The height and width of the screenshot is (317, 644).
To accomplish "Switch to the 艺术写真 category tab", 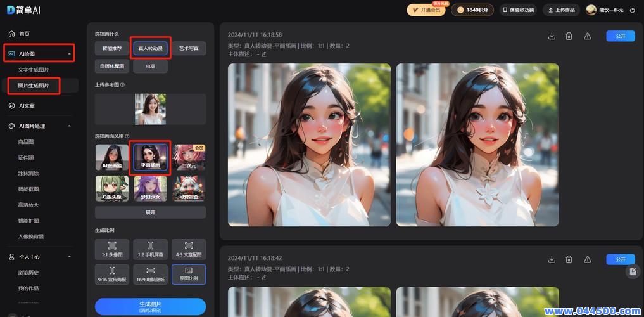I will coord(189,48).
